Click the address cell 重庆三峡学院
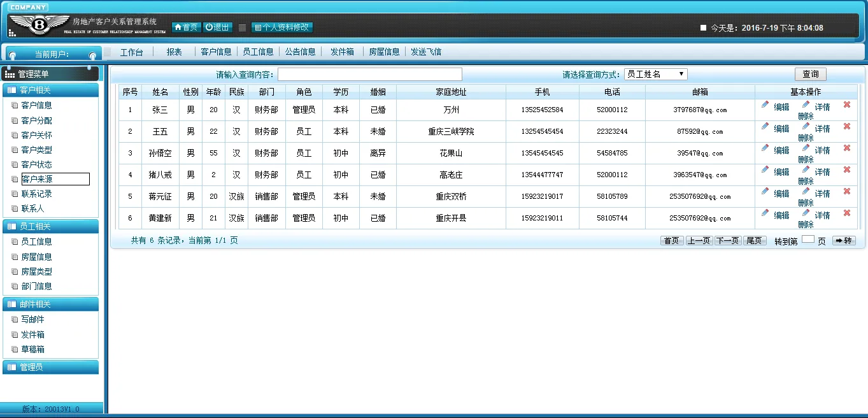Viewport: 868px width, 418px height. pyautogui.click(x=451, y=131)
